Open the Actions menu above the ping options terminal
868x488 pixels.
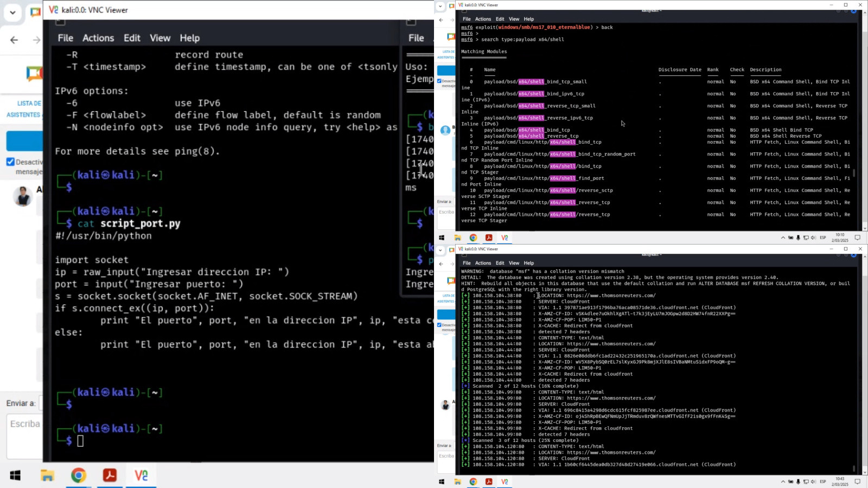click(x=98, y=38)
